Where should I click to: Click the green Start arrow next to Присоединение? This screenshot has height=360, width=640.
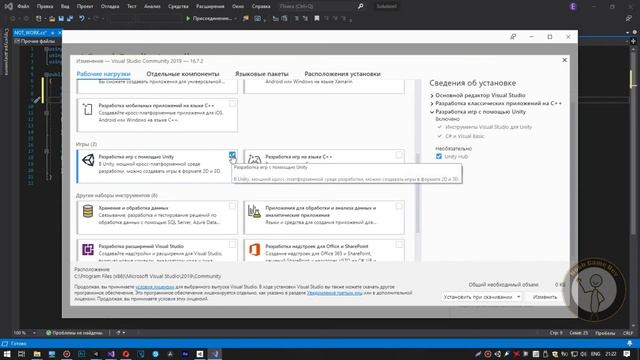(188, 18)
